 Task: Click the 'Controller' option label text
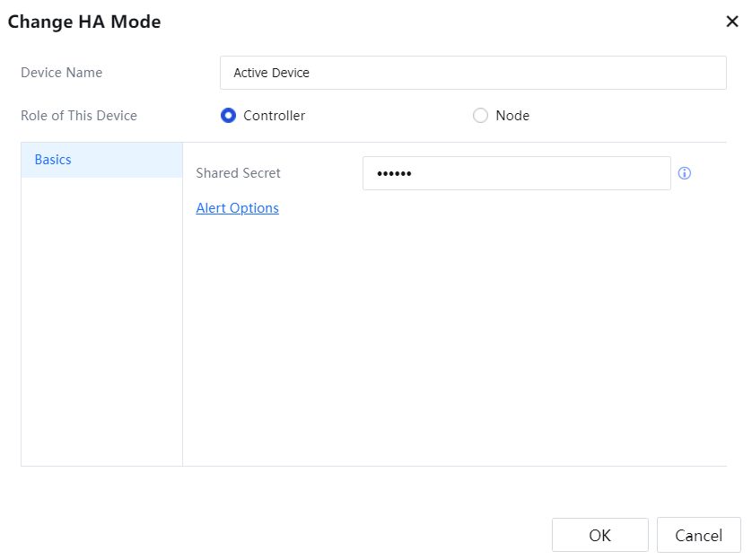coord(274,116)
